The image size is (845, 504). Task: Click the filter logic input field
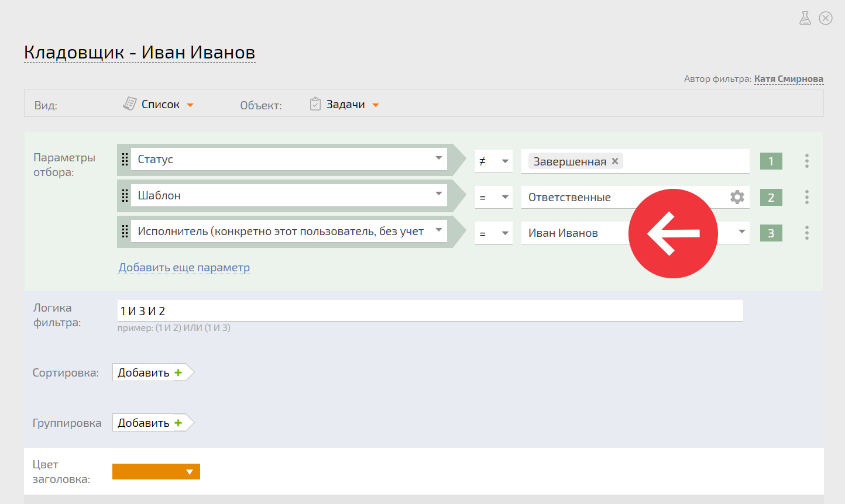430,310
